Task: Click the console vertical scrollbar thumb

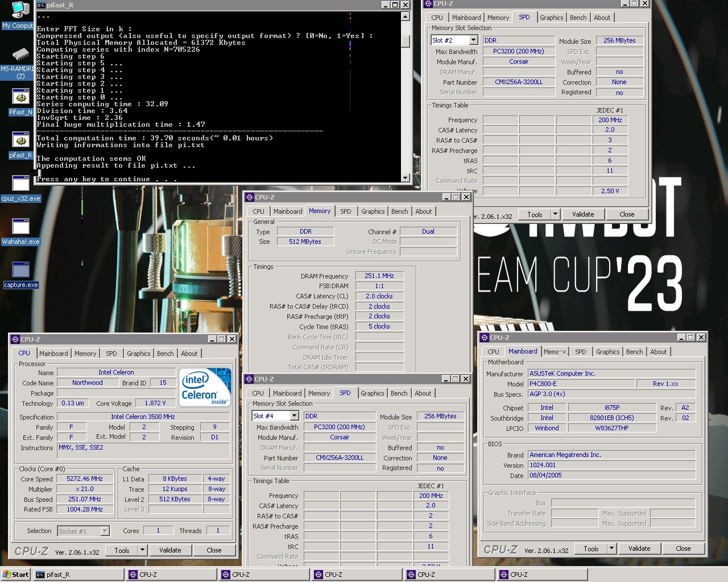Action: [405, 41]
